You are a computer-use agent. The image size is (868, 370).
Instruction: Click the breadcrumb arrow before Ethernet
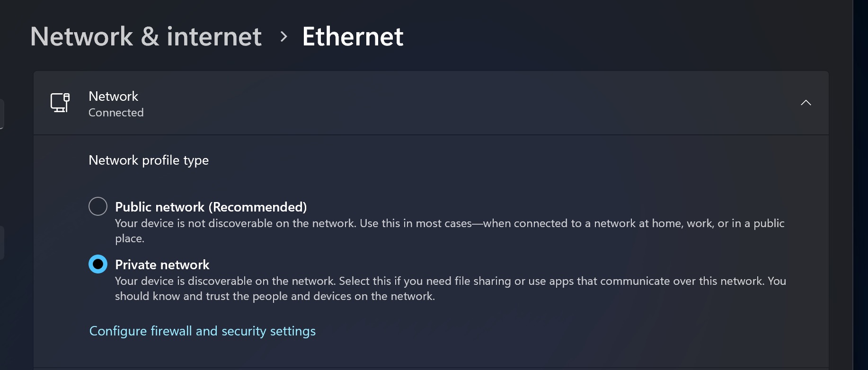pos(283,36)
